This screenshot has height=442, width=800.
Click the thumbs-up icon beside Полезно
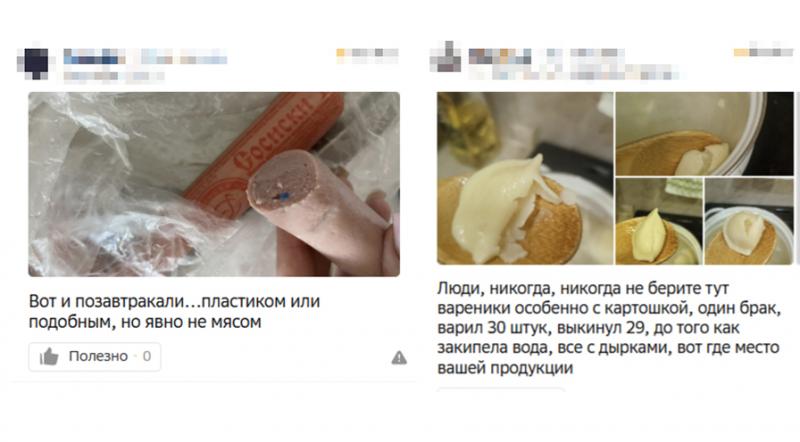click(49, 357)
